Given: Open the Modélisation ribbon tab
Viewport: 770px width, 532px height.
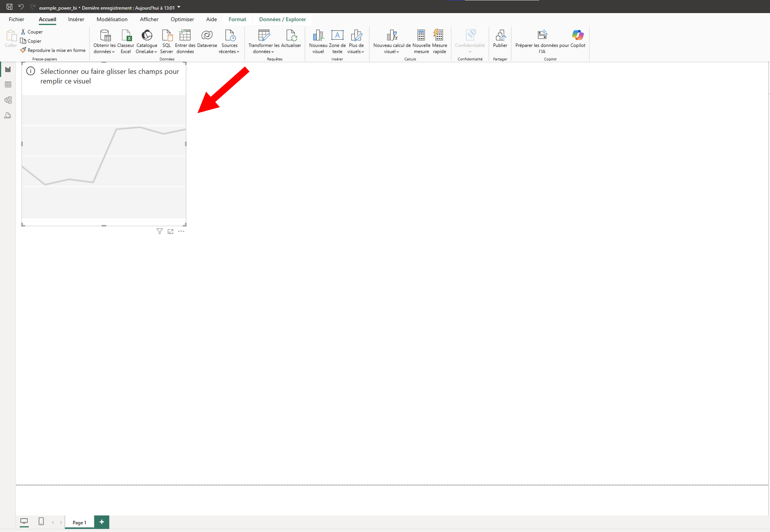Looking at the screenshot, I should (112, 19).
